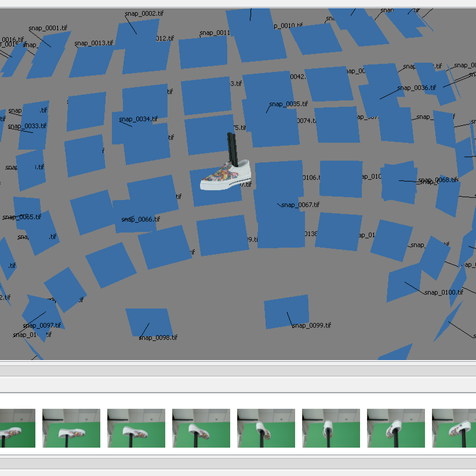Click the snap_0065.tif camera label
This screenshot has height=476, width=476.
click(22, 217)
